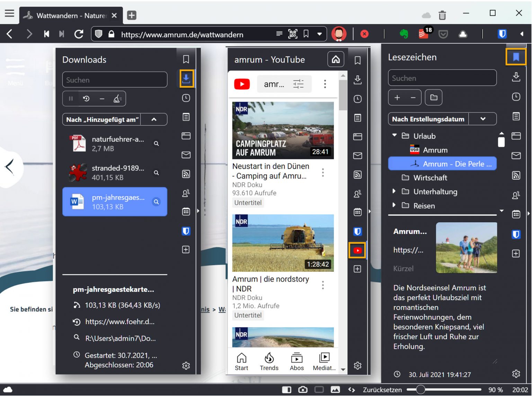Take a screenshot with the camera icon

pyautogui.click(x=303, y=389)
